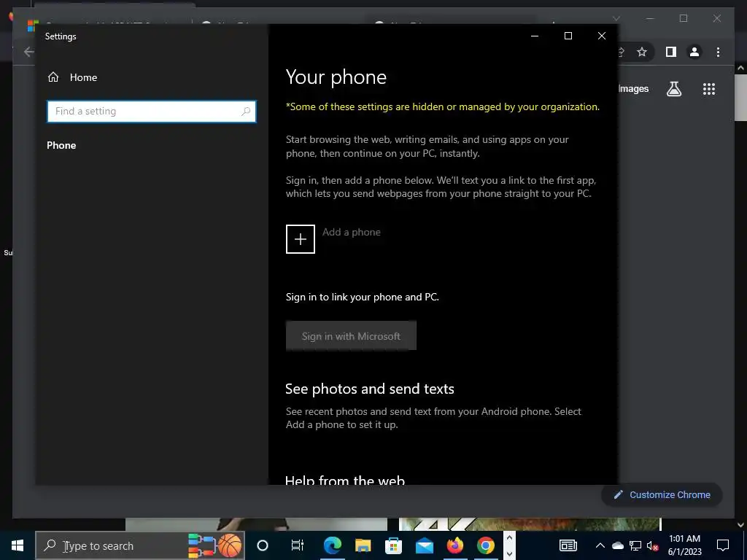The height and width of the screenshot is (560, 747).
Task: Minimize the Settings window
Action: pos(535,36)
